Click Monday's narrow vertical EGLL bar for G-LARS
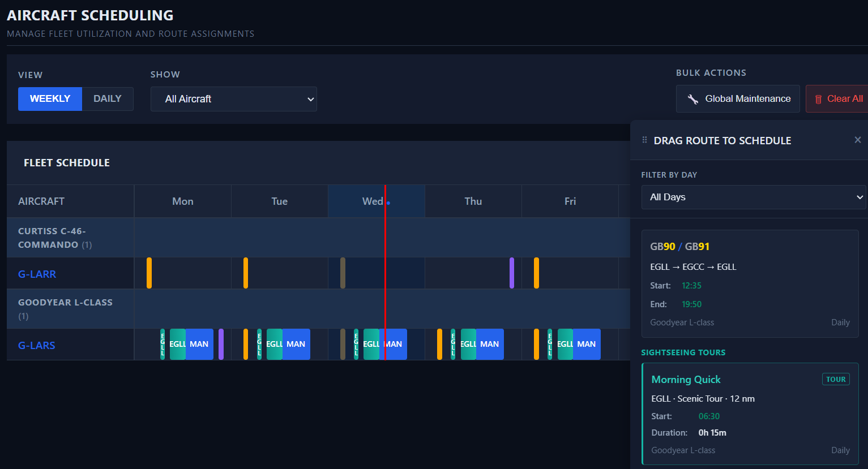868x469 pixels. pos(163,344)
